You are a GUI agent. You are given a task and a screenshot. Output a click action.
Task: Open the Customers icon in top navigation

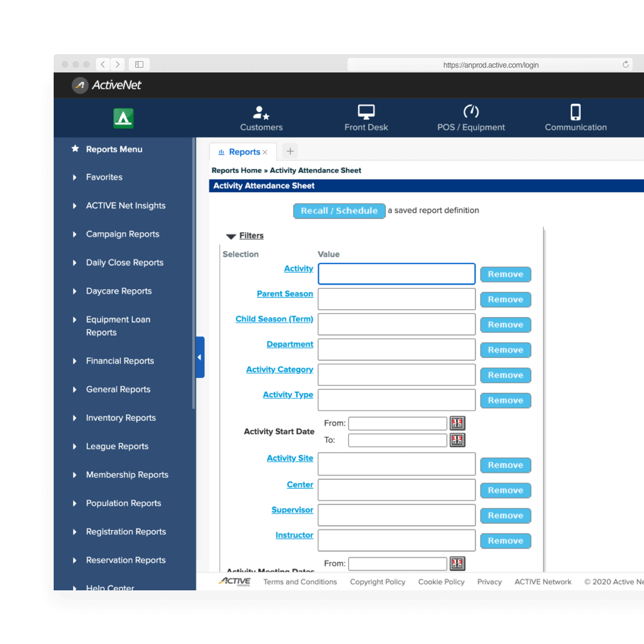[261, 112]
